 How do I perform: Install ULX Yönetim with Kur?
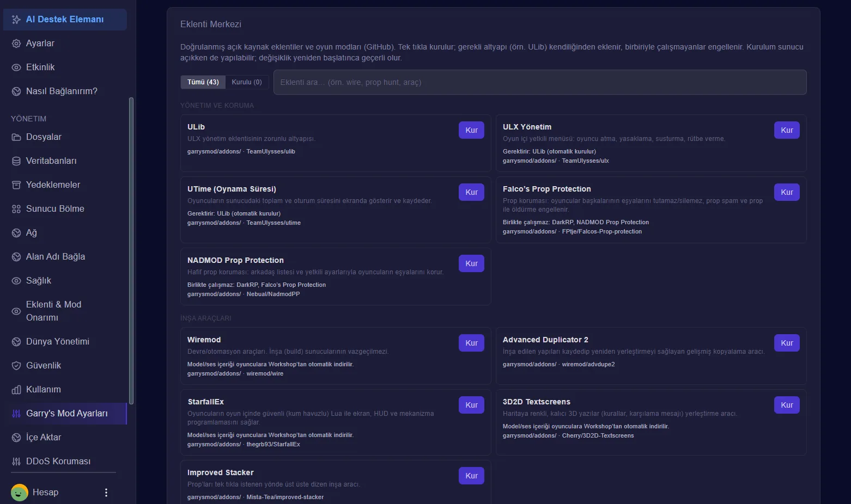(787, 130)
